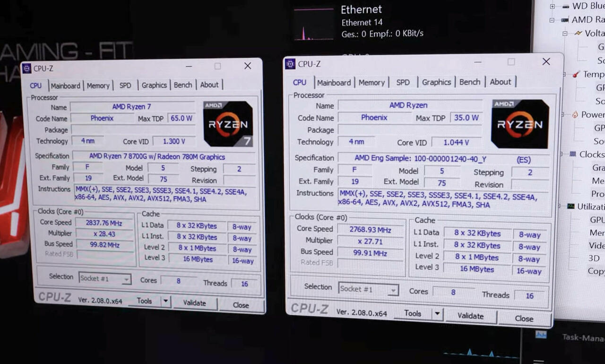Collapse Voltages node in sensor tree
Screen dimensions: 605x364
tap(564, 34)
